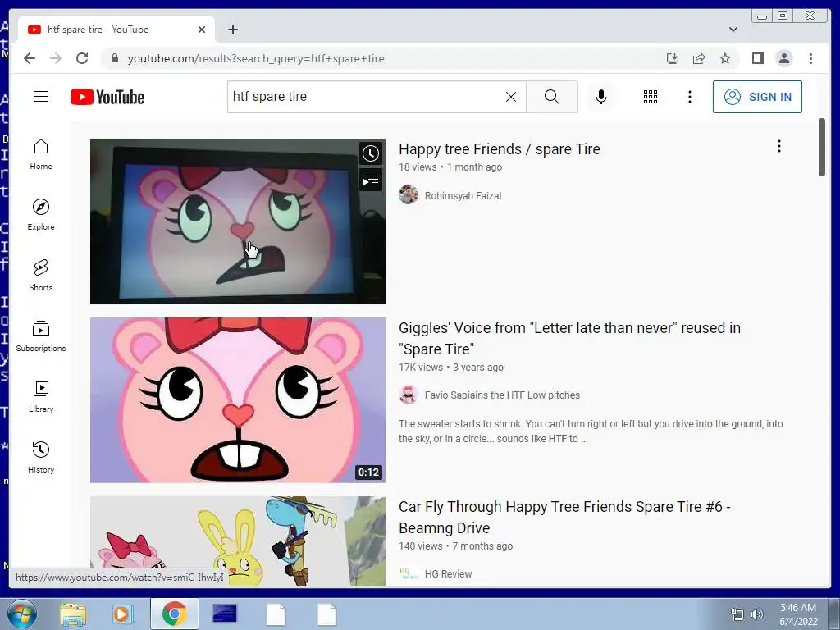Open Giggles' Voice video title

pyautogui.click(x=569, y=338)
